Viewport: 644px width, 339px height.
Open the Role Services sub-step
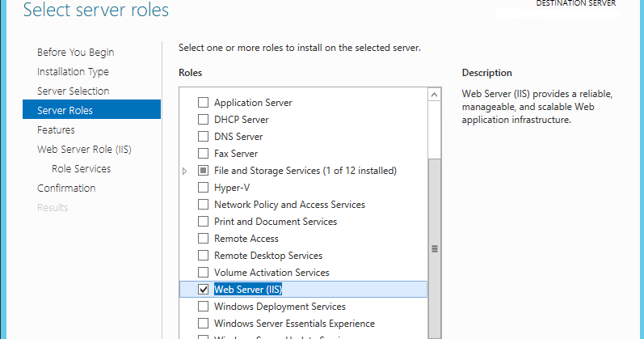click(81, 169)
